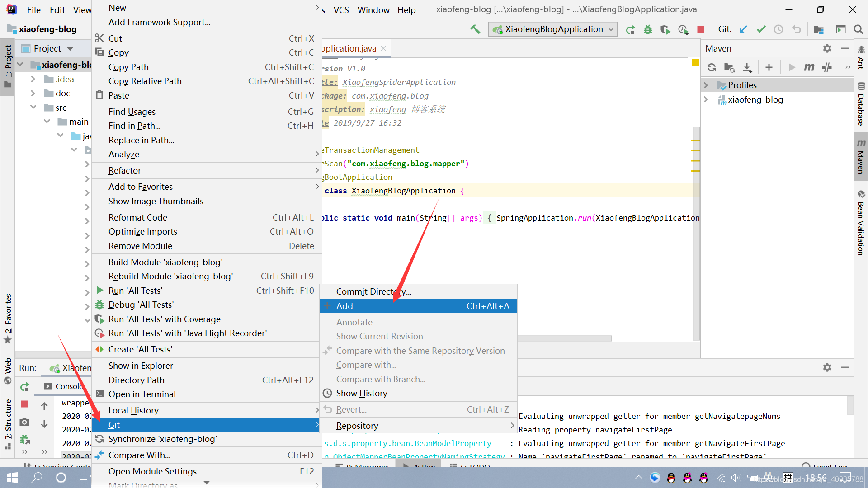Screen dimensions: 868x488
Task: Click Reformat Code menu entry
Action: point(207,217)
